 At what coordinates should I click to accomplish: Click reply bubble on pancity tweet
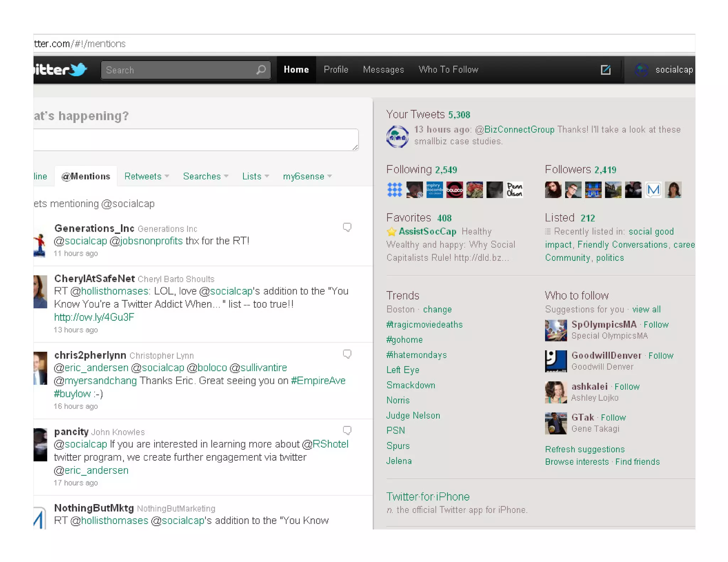347,430
